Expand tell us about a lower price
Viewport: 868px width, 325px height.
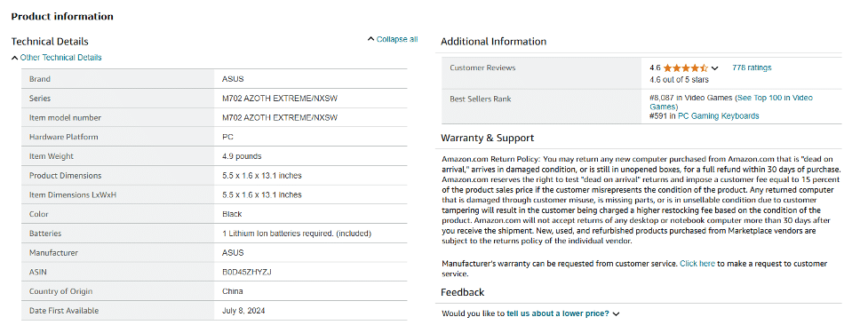(x=557, y=313)
